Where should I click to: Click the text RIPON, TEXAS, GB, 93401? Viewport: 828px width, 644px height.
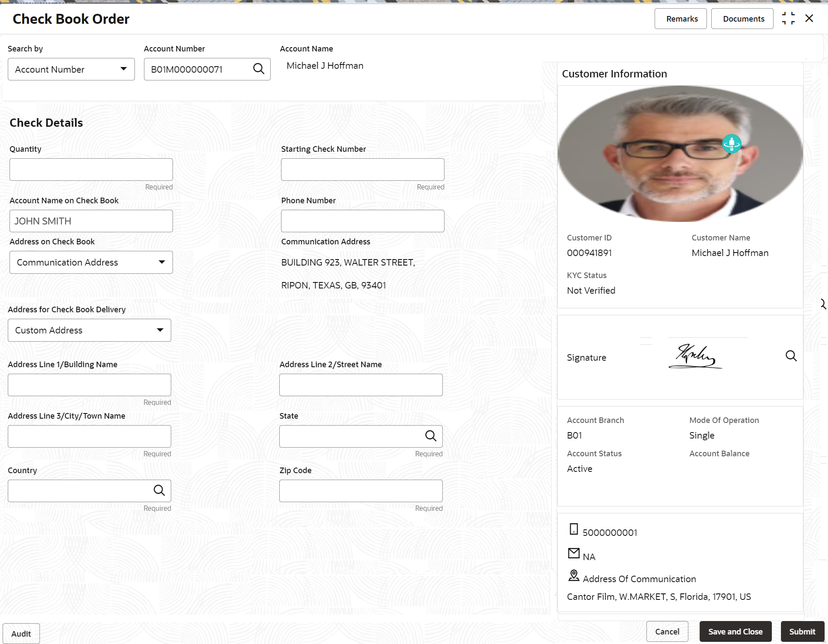pyautogui.click(x=333, y=285)
